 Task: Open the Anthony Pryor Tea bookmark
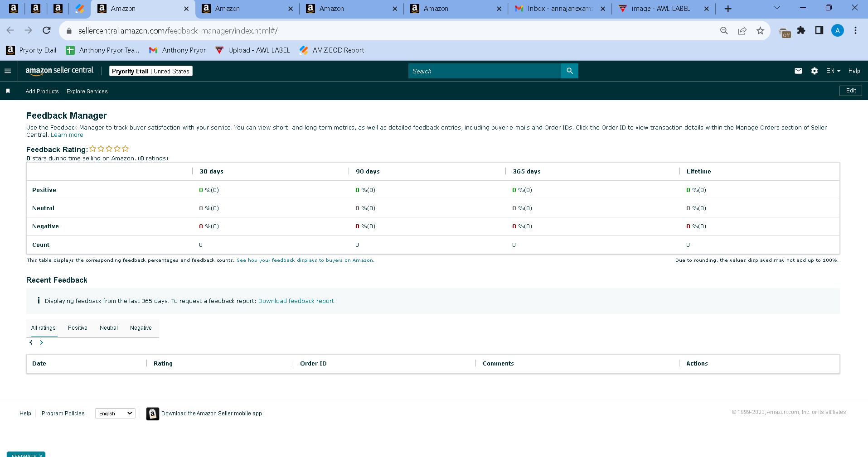(x=102, y=50)
